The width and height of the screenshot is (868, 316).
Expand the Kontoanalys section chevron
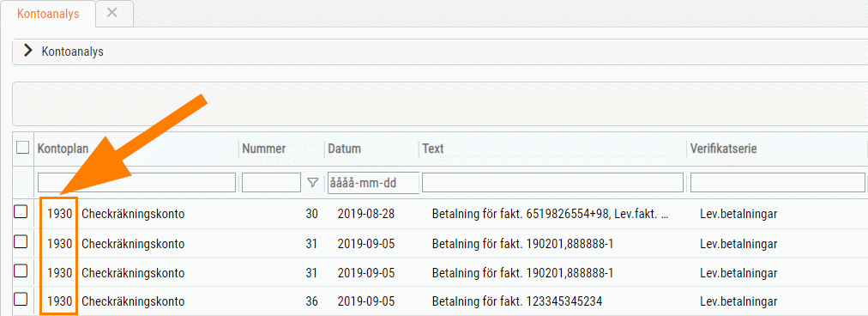tap(28, 51)
